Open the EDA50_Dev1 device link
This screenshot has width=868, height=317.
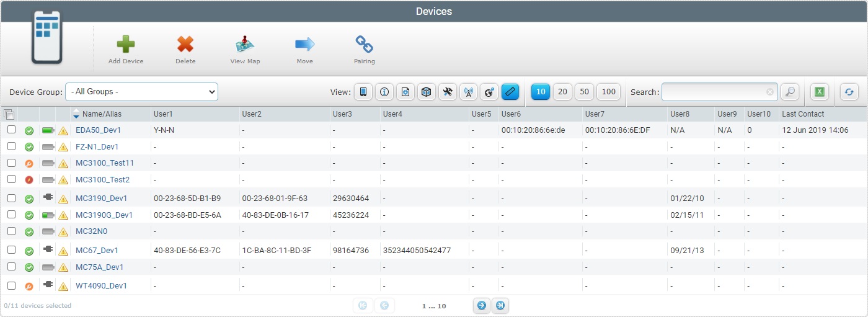[98, 130]
